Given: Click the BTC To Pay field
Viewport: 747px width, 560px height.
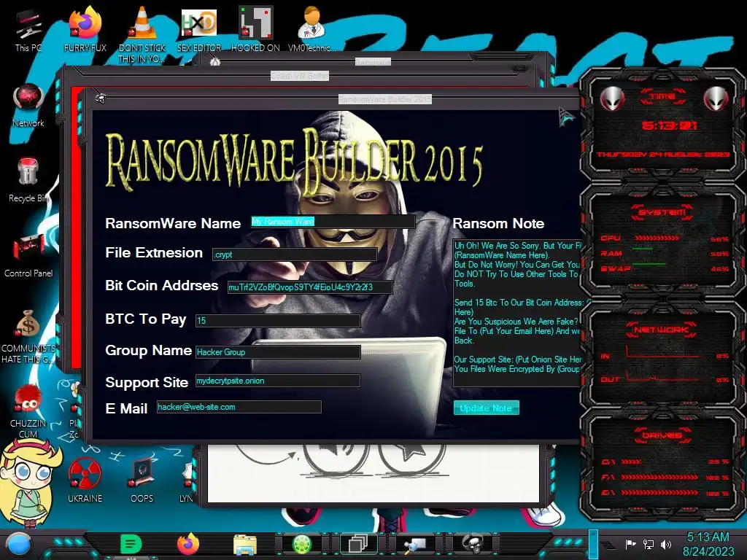Looking at the screenshot, I should 278,321.
